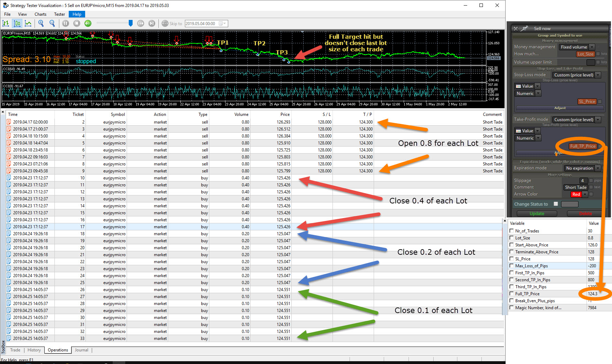The height and width of the screenshot is (364, 612).
Task: Toggle the How much lots checkbox
Action: coord(598,54)
